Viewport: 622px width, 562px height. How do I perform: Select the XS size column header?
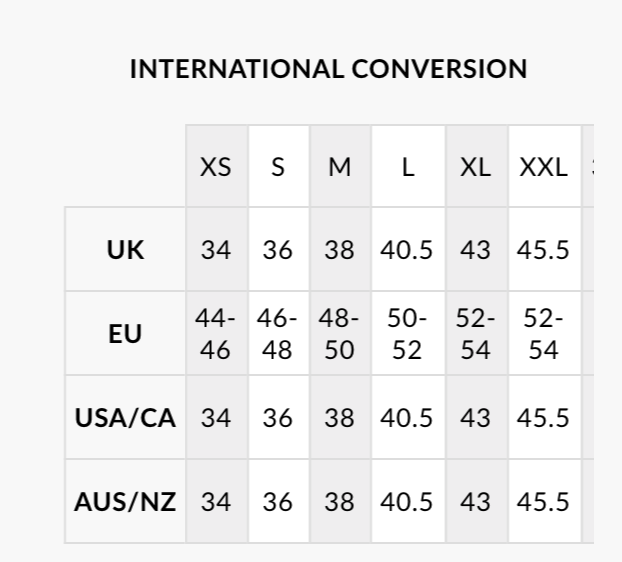pos(216,167)
